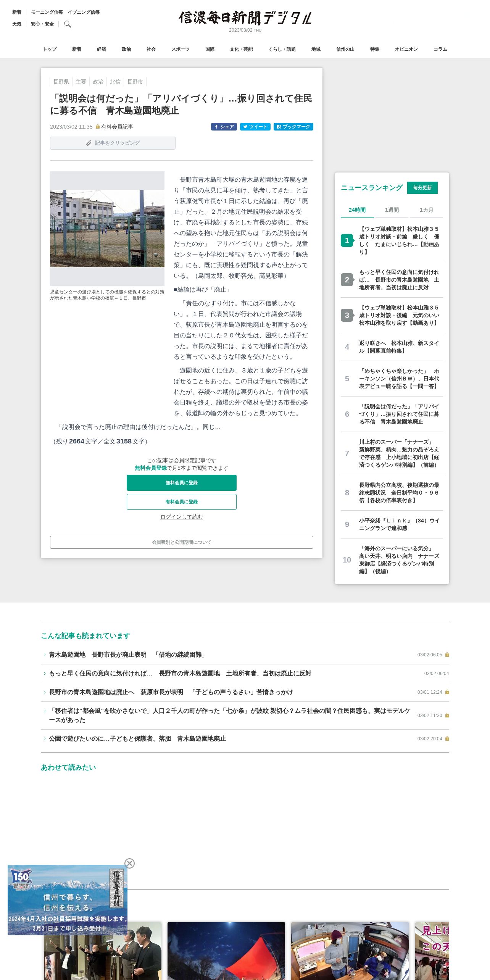Click ログインして読む link
This screenshot has height=980, width=490.
pos(182,517)
